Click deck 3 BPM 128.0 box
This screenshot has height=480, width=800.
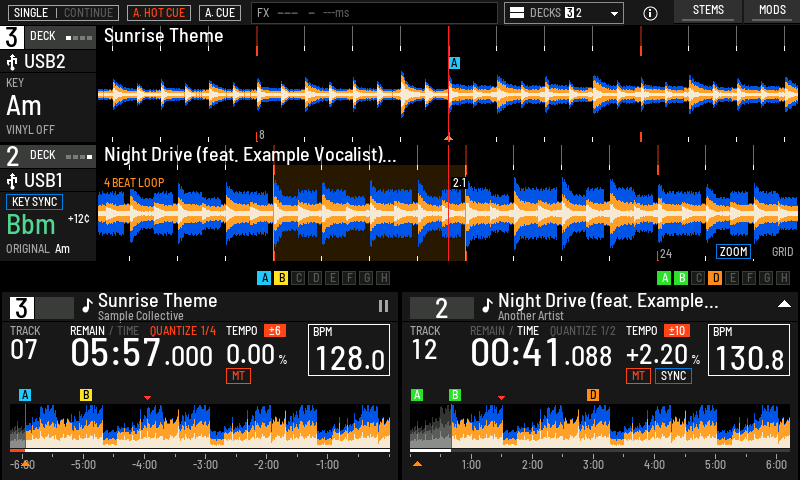[349, 350]
